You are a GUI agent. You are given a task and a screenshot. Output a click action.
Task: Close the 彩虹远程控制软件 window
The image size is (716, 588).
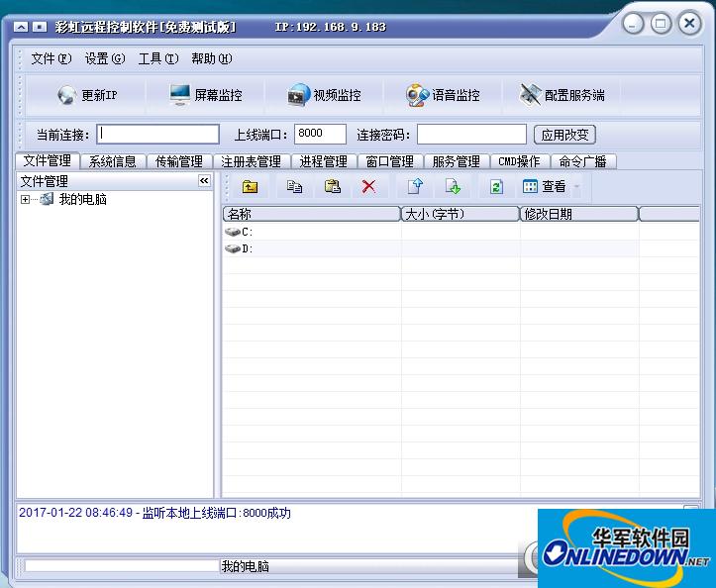tap(689, 23)
